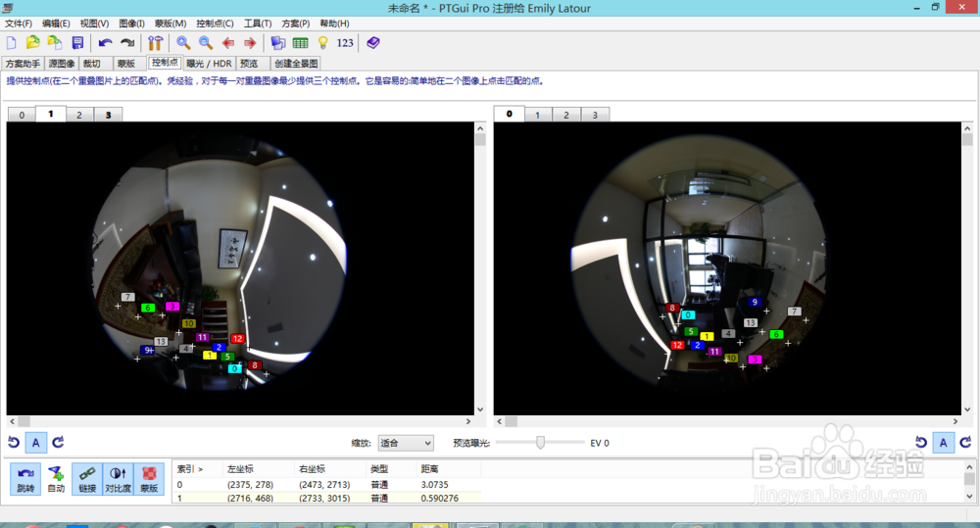Open the 编辑(E) menu

[x=56, y=24]
